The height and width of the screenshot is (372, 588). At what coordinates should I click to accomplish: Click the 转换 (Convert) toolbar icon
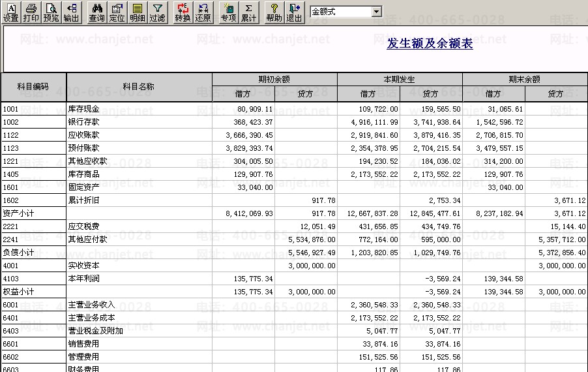[x=183, y=12]
